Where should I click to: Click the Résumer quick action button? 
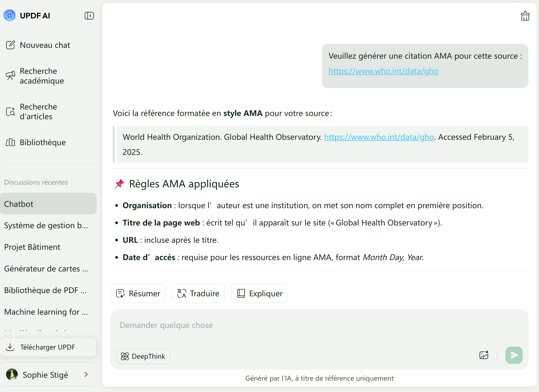[138, 293]
